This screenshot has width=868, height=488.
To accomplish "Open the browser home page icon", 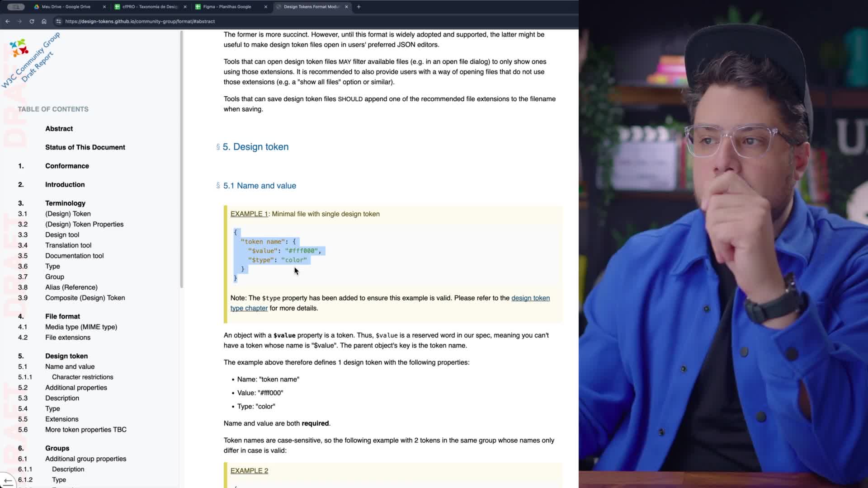I will pyautogui.click(x=44, y=21).
